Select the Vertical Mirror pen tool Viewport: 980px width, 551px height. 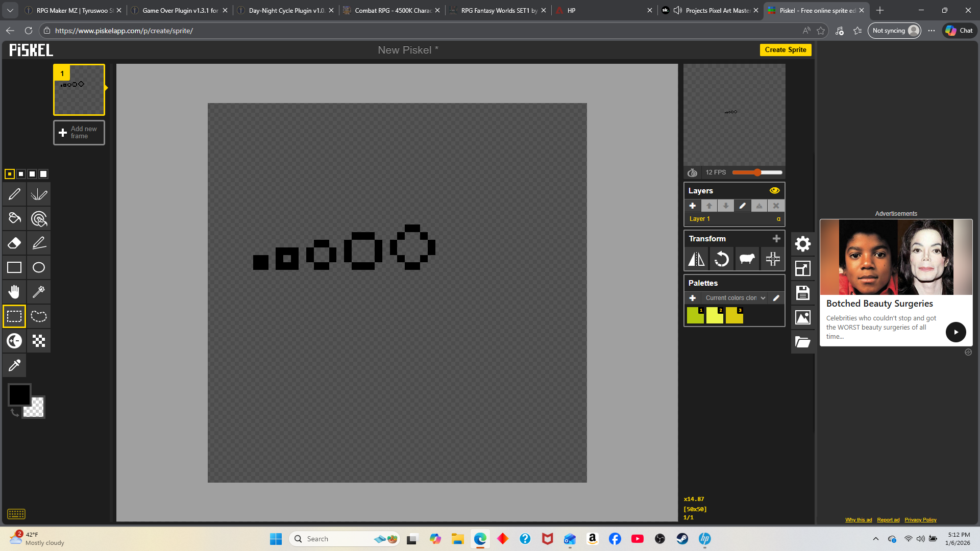click(x=39, y=194)
